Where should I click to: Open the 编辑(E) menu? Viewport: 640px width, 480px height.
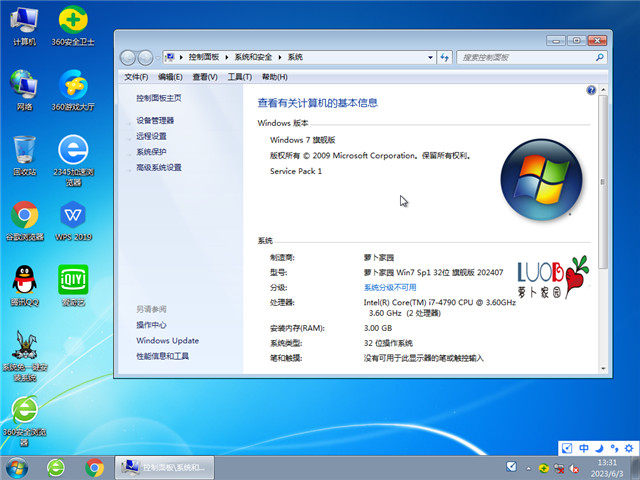coord(170,77)
